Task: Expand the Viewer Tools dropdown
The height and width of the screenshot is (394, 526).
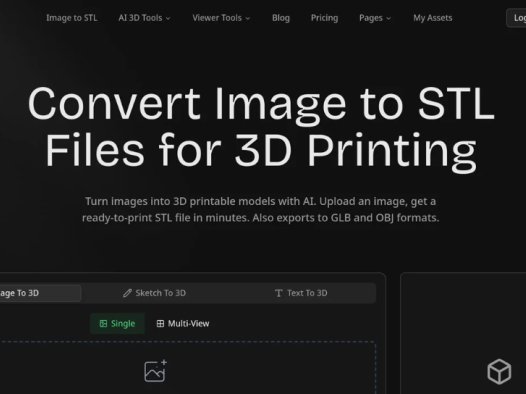Action: [221, 18]
